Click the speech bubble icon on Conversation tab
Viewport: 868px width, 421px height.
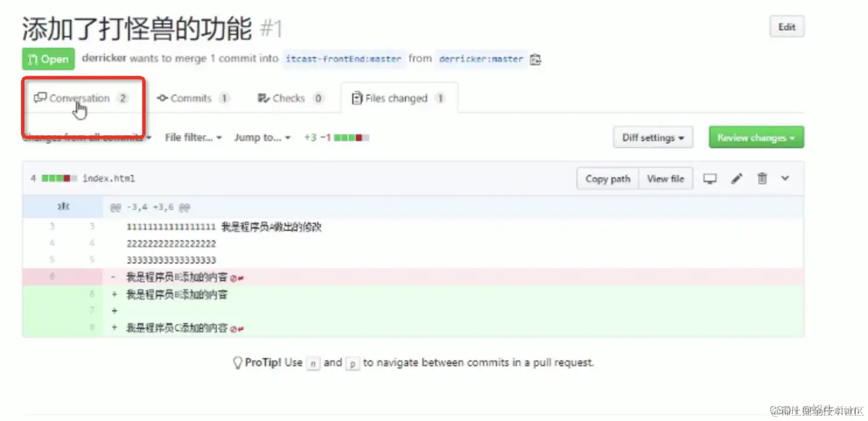point(40,97)
